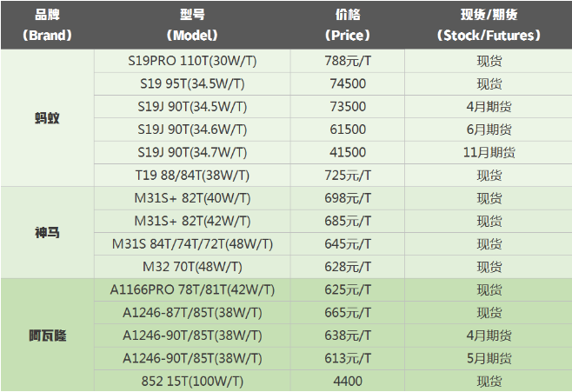Screen dimensions: 572x392
Task: Click the price 638元/T
Action: point(348,336)
